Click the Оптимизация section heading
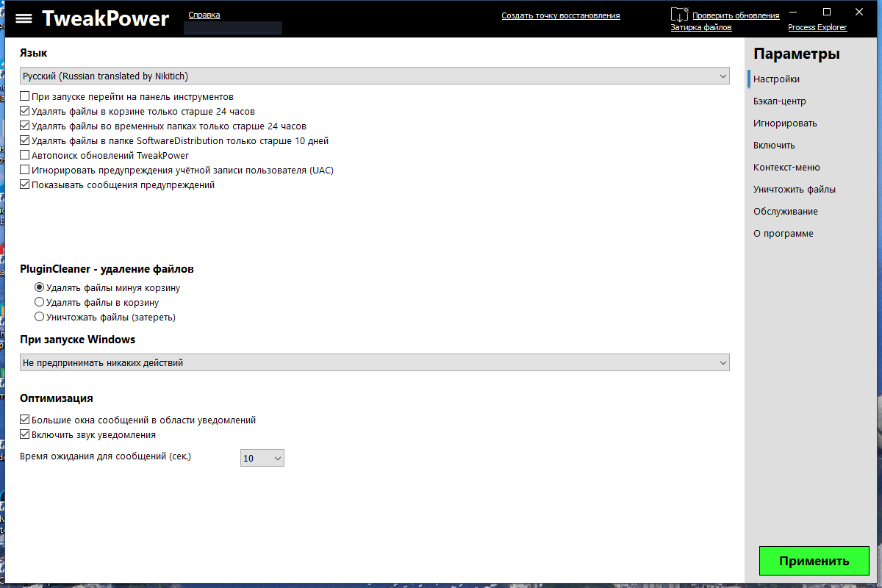 tap(57, 398)
